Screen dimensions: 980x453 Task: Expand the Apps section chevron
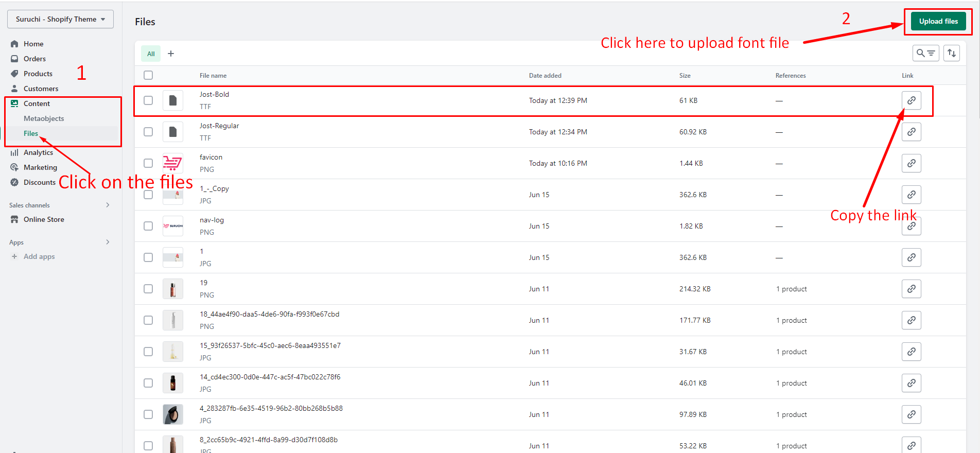(x=108, y=242)
